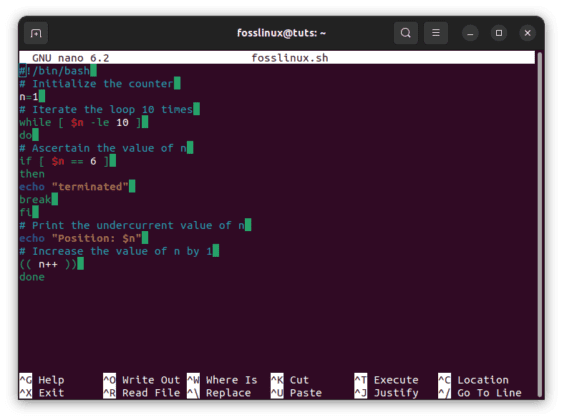Click the do keyword line

point(29,135)
